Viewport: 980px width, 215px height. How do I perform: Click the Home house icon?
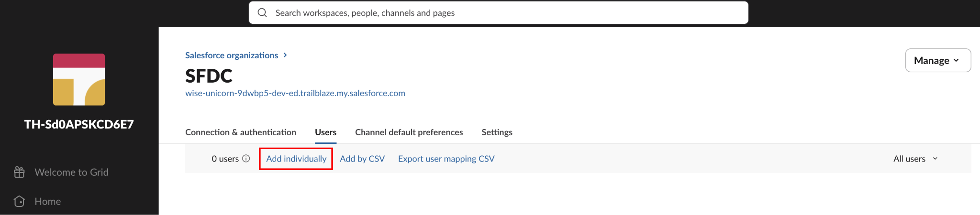point(19,201)
